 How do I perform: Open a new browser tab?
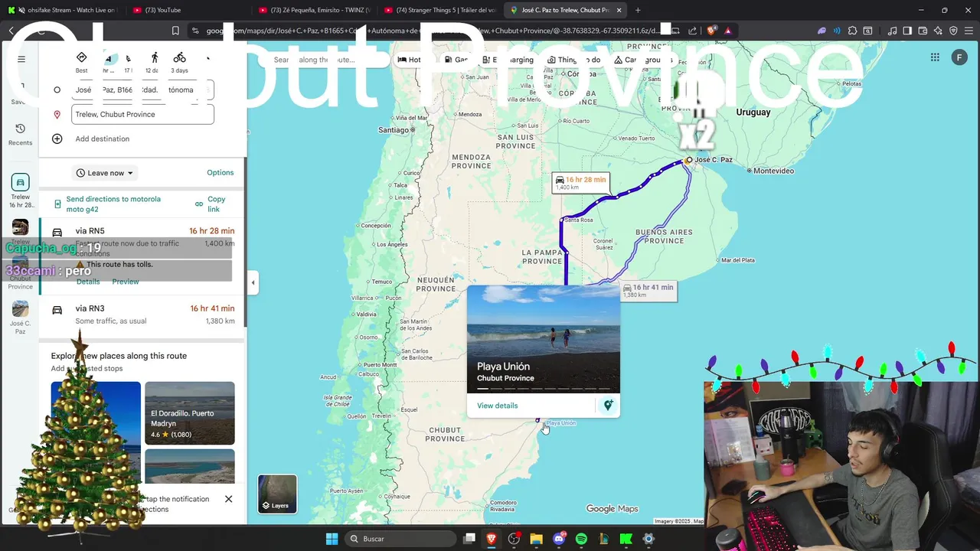(638, 10)
